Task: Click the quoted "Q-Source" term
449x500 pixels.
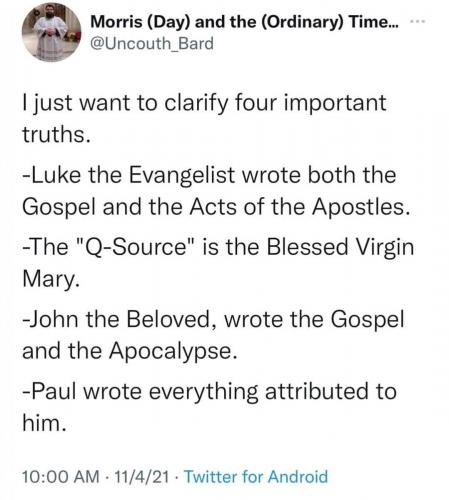Action: click(133, 247)
